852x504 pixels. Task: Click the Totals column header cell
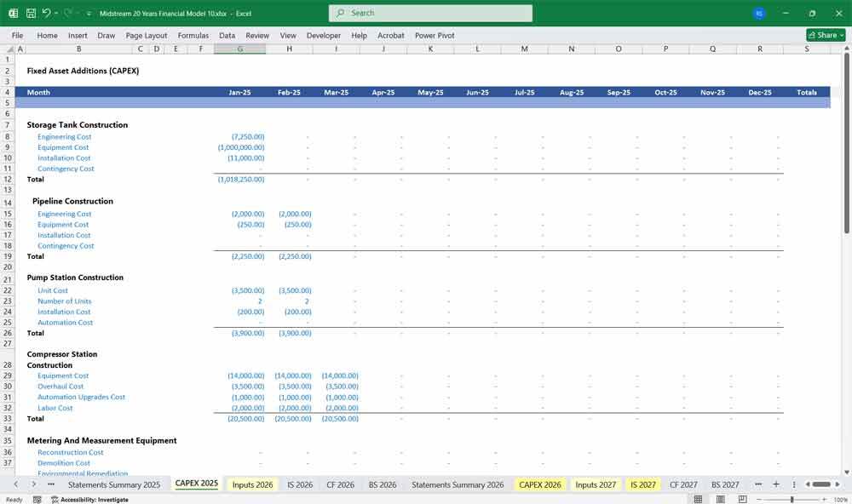tap(807, 92)
